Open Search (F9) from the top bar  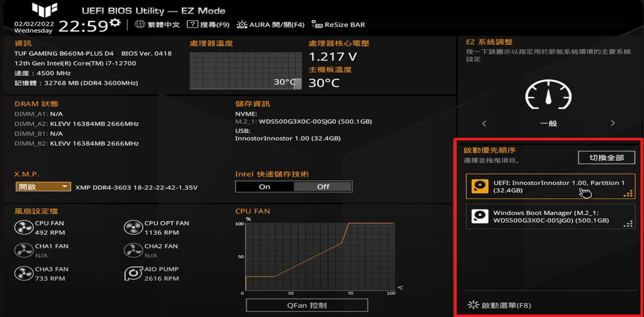208,24
